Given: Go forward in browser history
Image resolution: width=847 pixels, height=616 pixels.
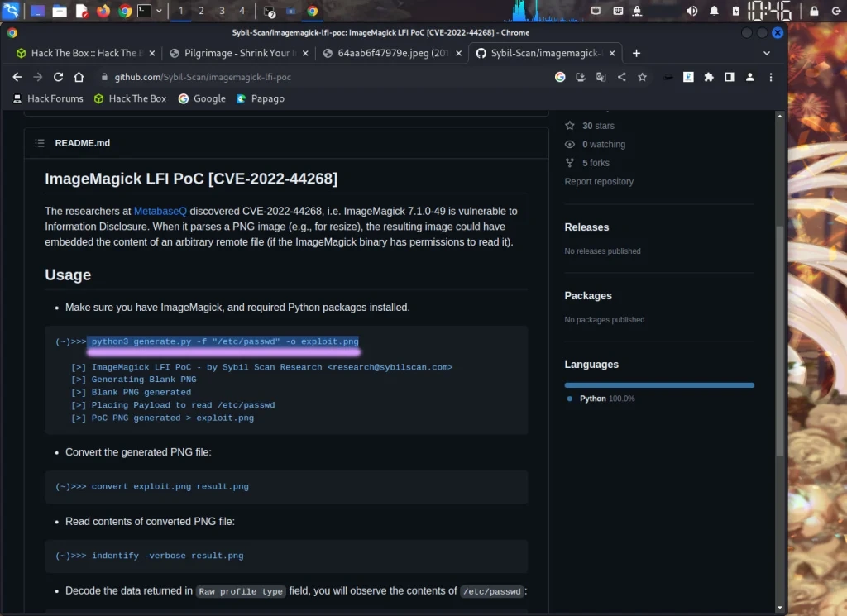Looking at the screenshot, I should coord(37,77).
